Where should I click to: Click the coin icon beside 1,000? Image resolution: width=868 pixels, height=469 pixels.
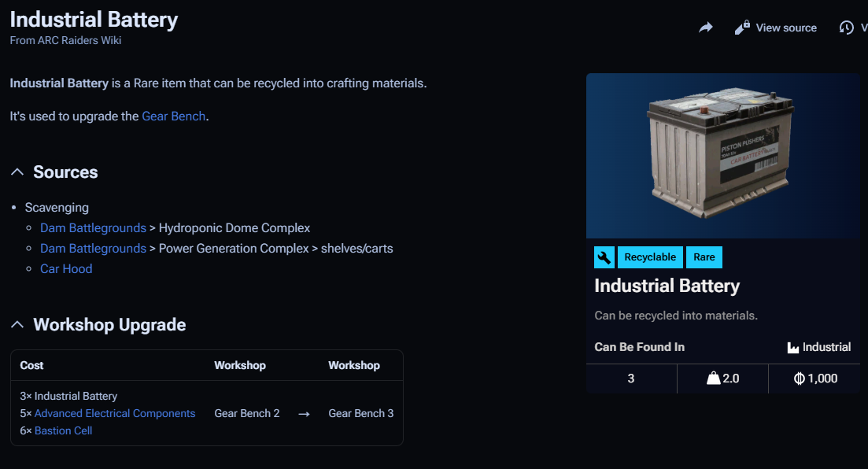(799, 379)
